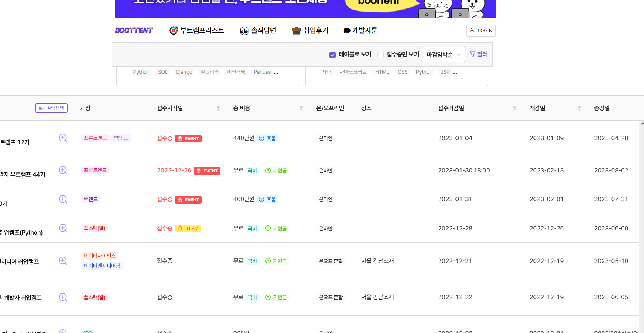Click 지원금 tag in 2022-12-22 row
Image resolution: width=644 pixels, height=333 pixels.
[276, 297]
